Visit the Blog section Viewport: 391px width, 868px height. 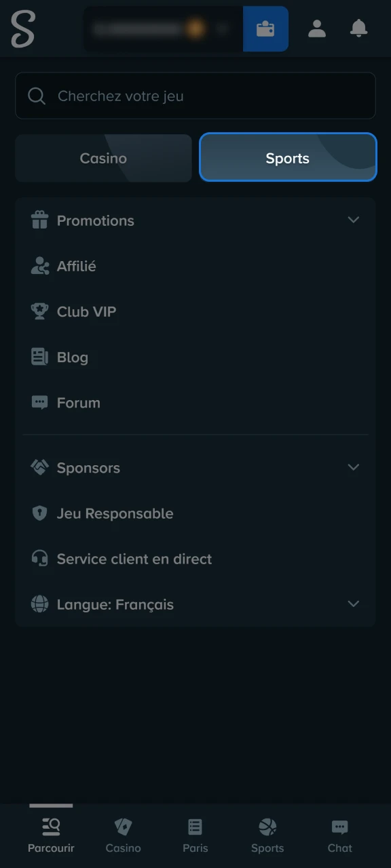coord(73,357)
